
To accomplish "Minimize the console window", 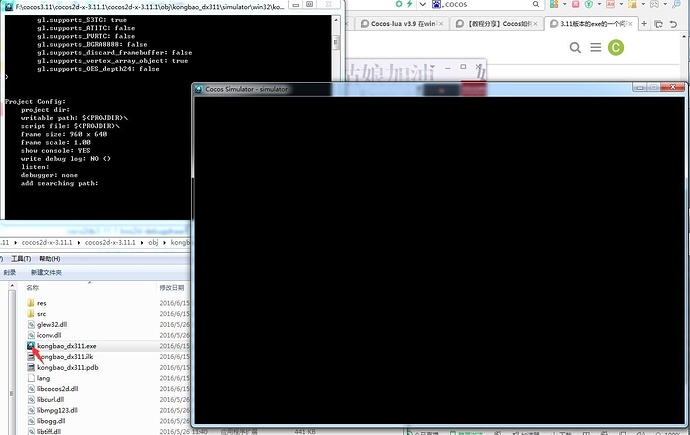I will [296, 5].
